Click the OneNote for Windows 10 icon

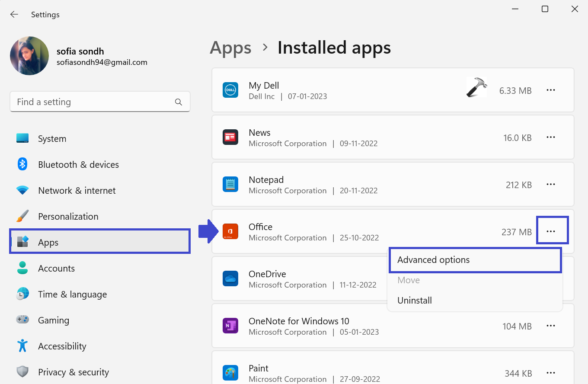coord(230,326)
